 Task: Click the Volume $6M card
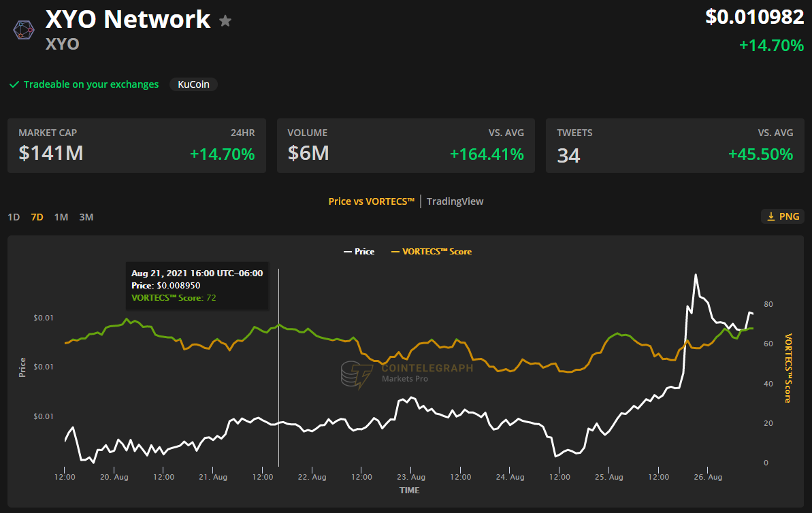(406, 146)
